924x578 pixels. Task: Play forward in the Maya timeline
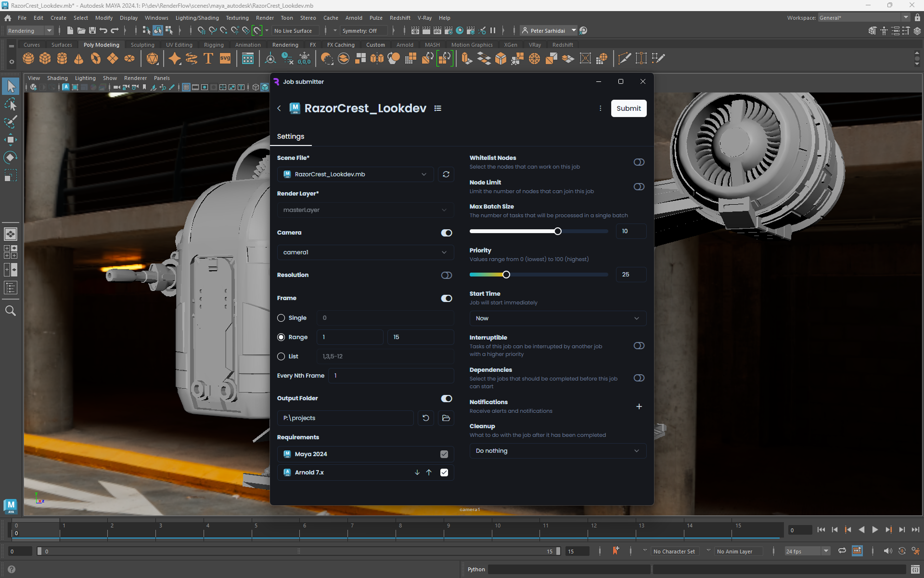(x=875, y=530)
